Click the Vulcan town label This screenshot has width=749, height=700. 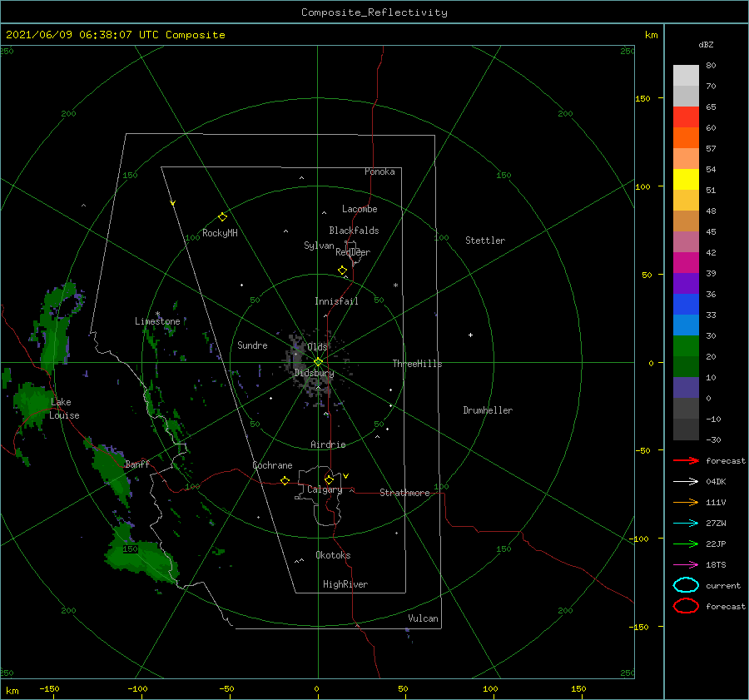pos(424,618)
